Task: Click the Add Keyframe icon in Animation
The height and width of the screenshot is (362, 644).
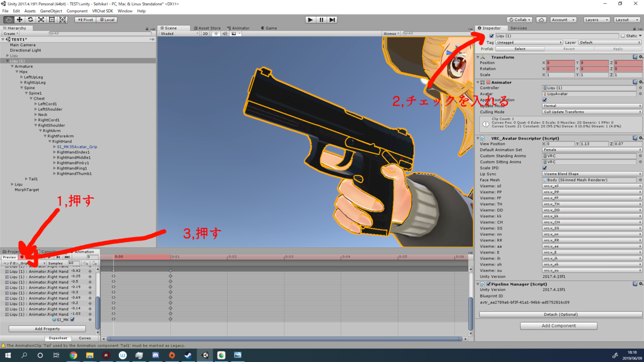Action: click(x=86, y=263)
